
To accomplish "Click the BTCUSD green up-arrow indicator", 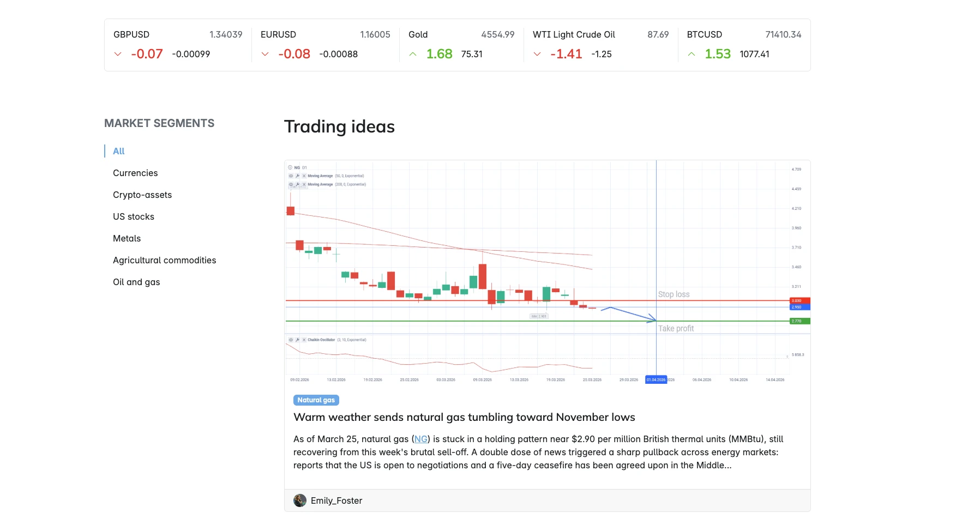I will point(692,54).
